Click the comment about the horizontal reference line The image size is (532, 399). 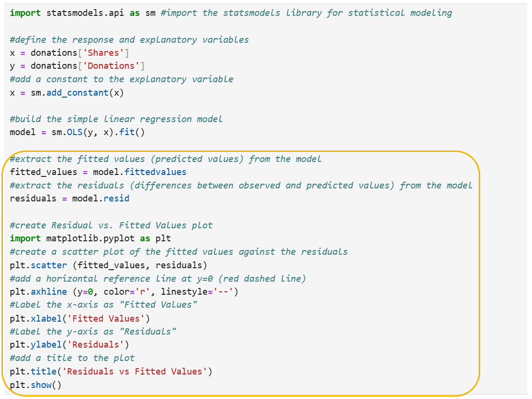(157, 278)
